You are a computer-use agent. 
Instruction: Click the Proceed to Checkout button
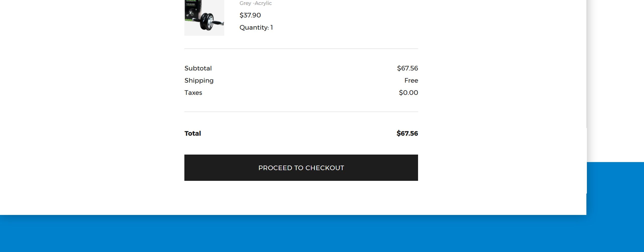click(301, 168)
